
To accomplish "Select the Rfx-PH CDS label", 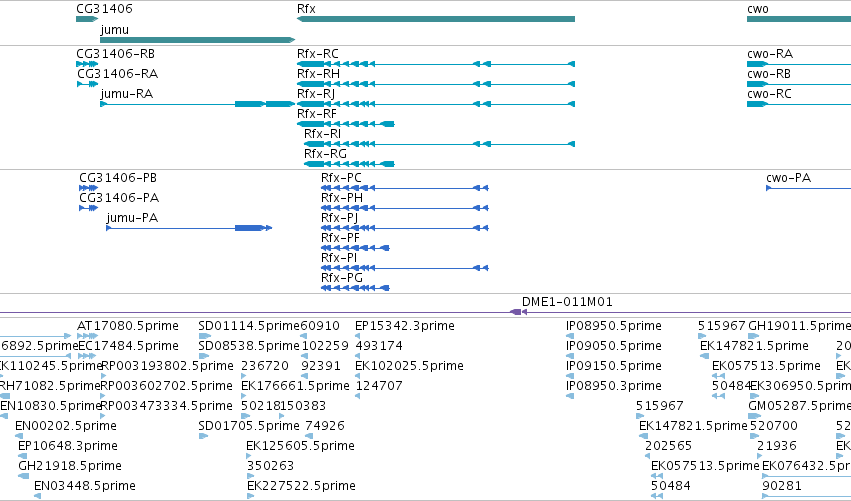I will pyautogui.click(x=342, y=198).
